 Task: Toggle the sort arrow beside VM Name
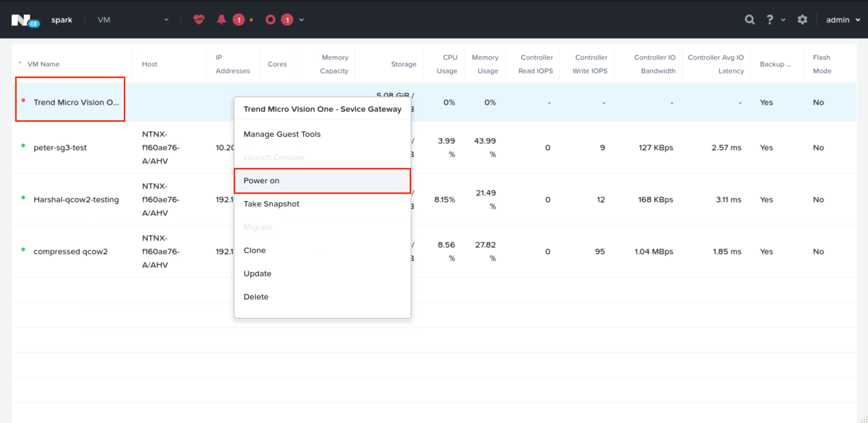point(20,63)
